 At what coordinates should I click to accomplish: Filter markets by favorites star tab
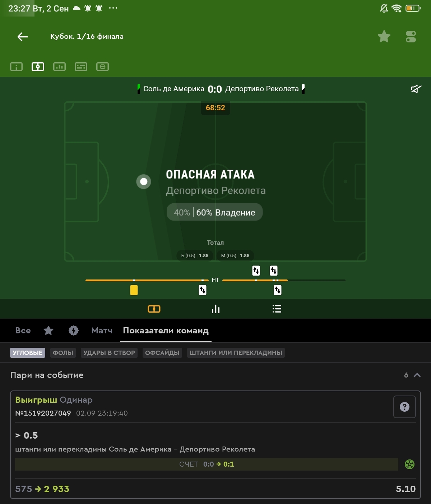[x=48, y=330]
